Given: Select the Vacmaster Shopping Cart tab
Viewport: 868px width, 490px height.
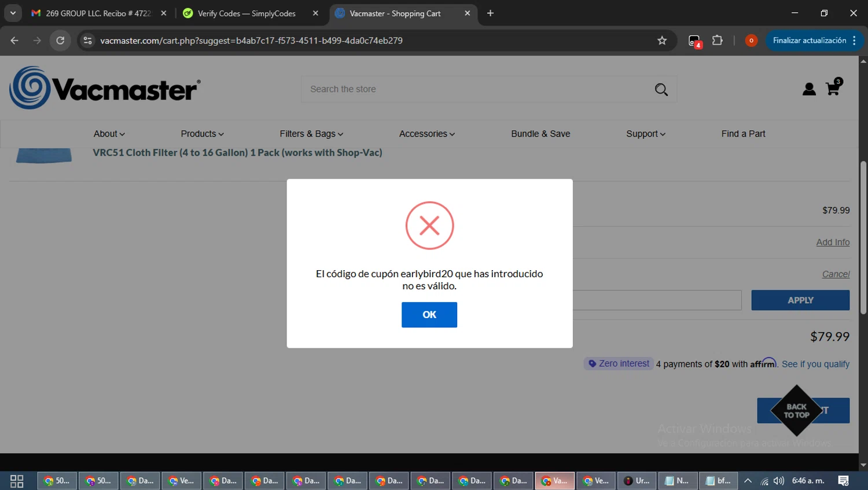Looking at the screenshot, I should (395, 13).
